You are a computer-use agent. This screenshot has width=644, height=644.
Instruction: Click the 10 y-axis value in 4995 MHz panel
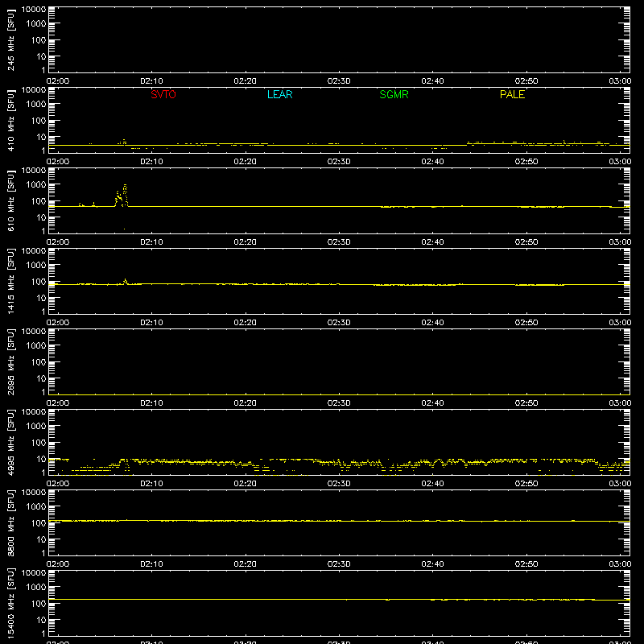[x=41, y=459]
